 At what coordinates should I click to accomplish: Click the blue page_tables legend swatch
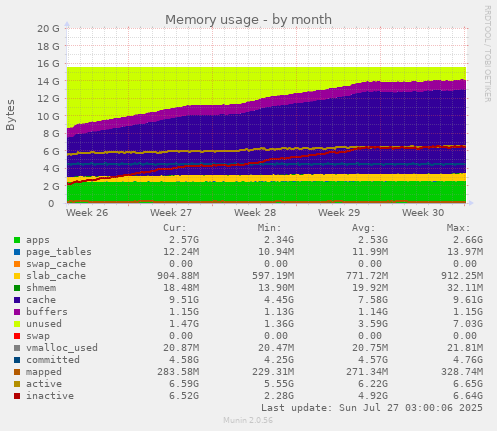(x=17, y=252)
